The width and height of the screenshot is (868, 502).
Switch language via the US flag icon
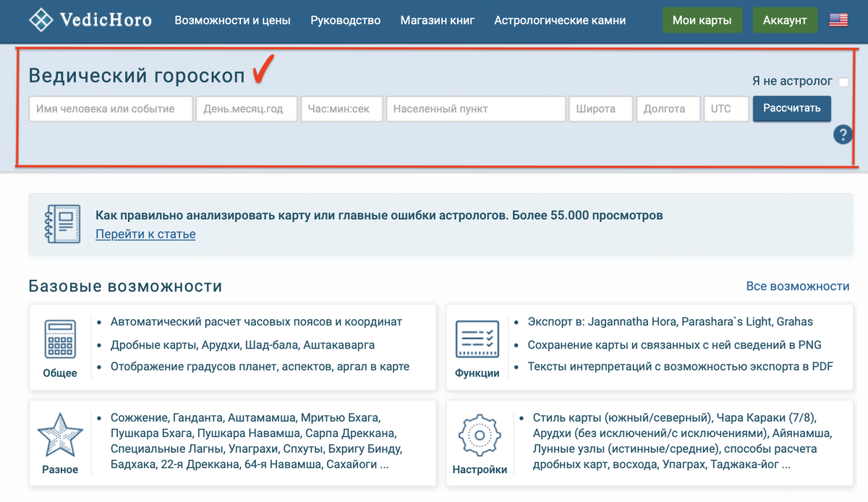click(x=838, y=20)
